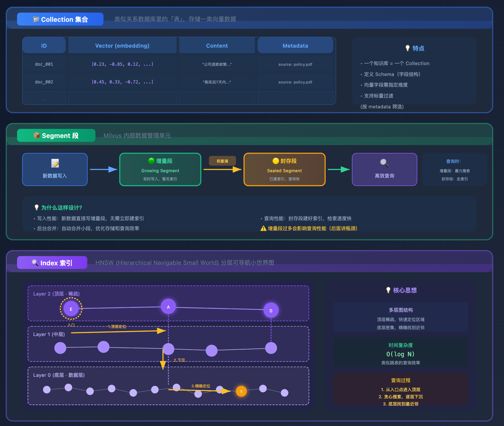
Task: Select the doc_001 table row ID
Action: tap(44, 64)
